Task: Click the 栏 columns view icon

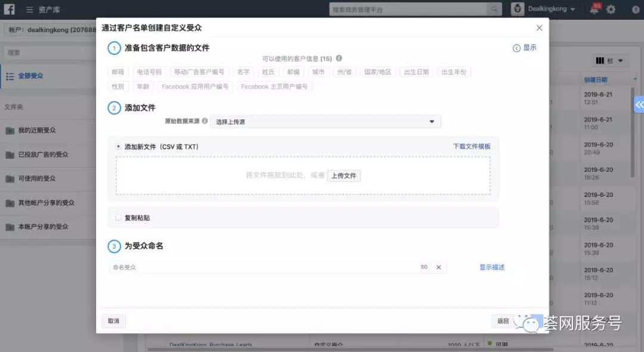Action: (x=609, y=60)
